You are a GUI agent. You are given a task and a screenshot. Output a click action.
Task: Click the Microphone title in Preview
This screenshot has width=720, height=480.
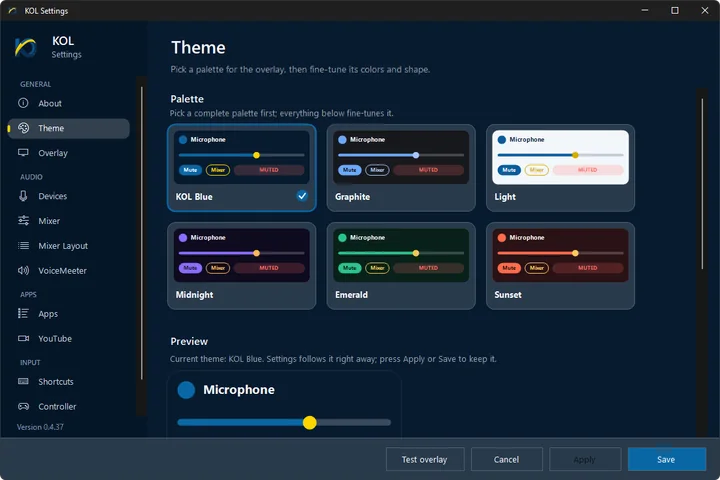239,390
